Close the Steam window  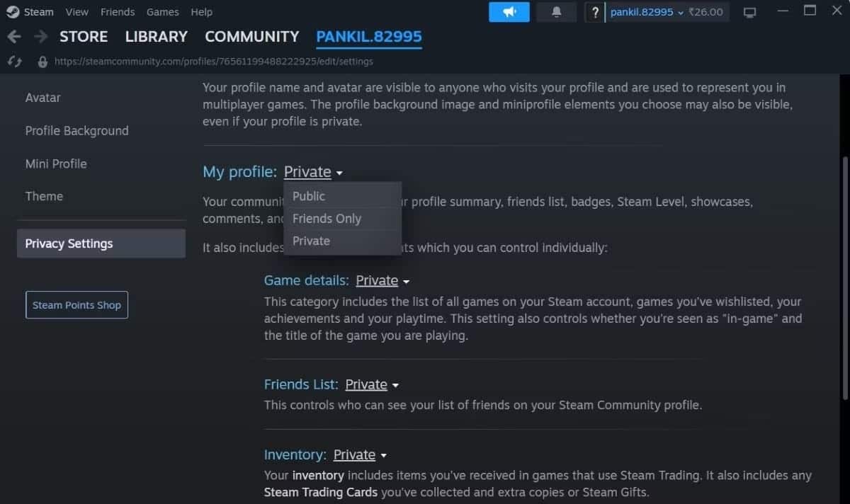point(838,11)
